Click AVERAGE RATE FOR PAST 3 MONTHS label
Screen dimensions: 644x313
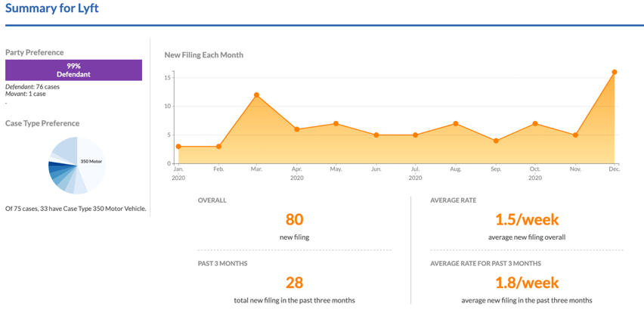pyautogui.click(x=485, y=263)
